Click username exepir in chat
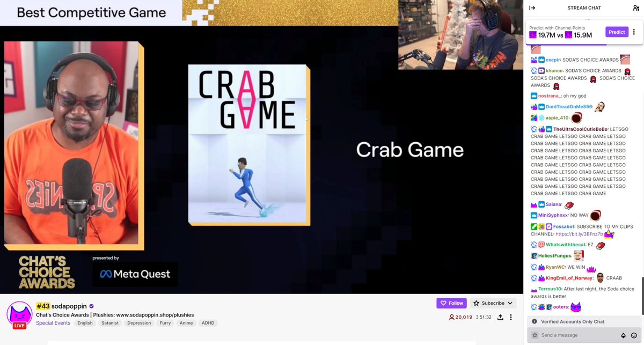The width and height of the screenshot is (644, 345). (553, 60)
